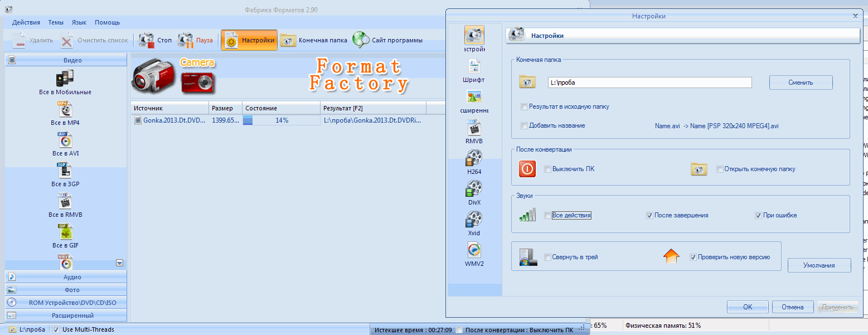Toggle Use Multi-Threads in status bar

tap(56, 329)
